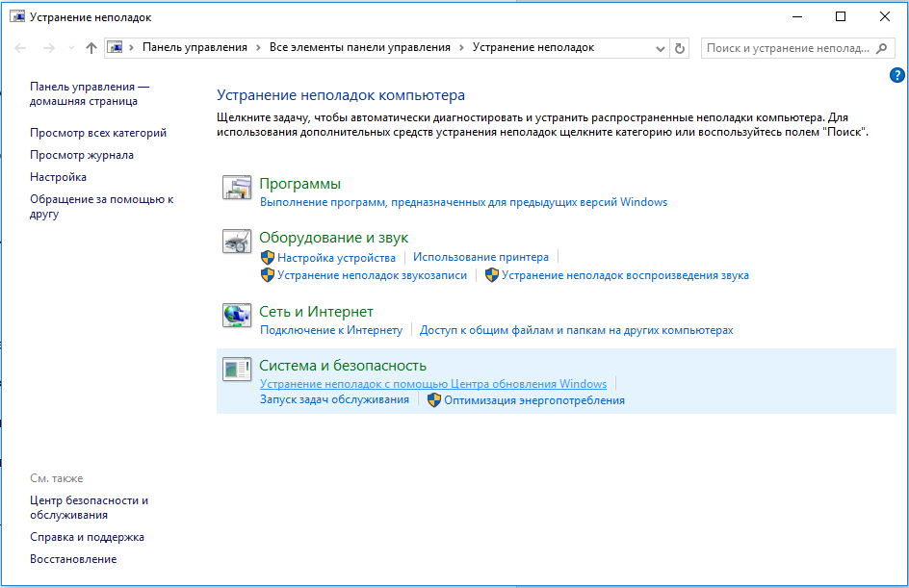Viewport: 909px width, 588px height.
Task: Click the Панель управления breadcrumb
Action: 195,47
